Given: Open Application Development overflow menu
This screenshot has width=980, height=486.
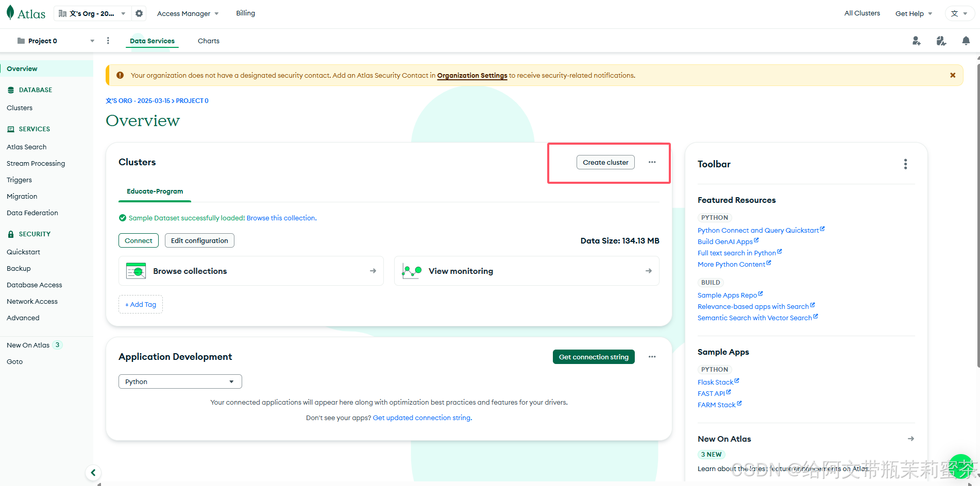Looking at the screenshot, I should point(652,356).
